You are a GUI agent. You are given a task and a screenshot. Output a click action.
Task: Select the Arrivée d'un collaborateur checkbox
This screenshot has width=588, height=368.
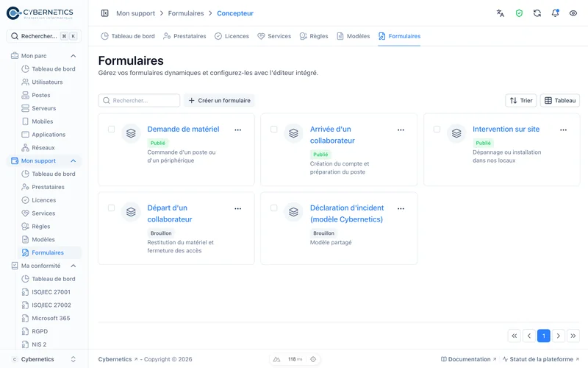(274, 130)
